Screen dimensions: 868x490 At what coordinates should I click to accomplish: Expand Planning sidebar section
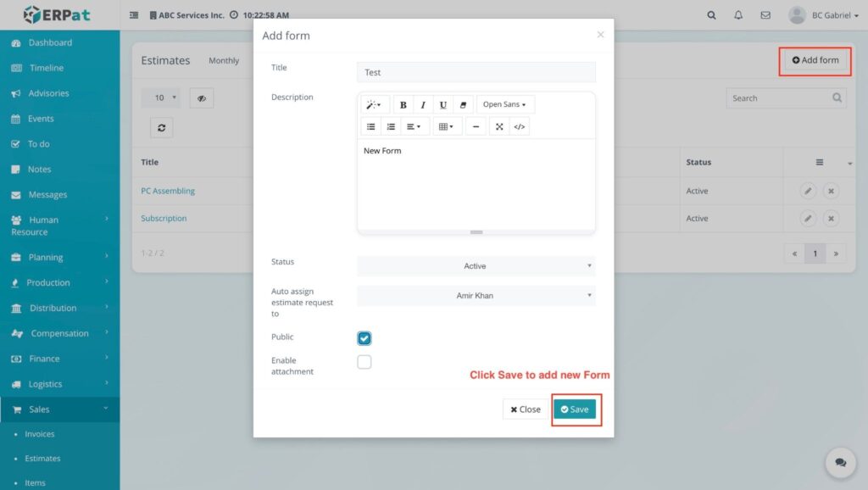pyautogui.click(x=60, y=258)
